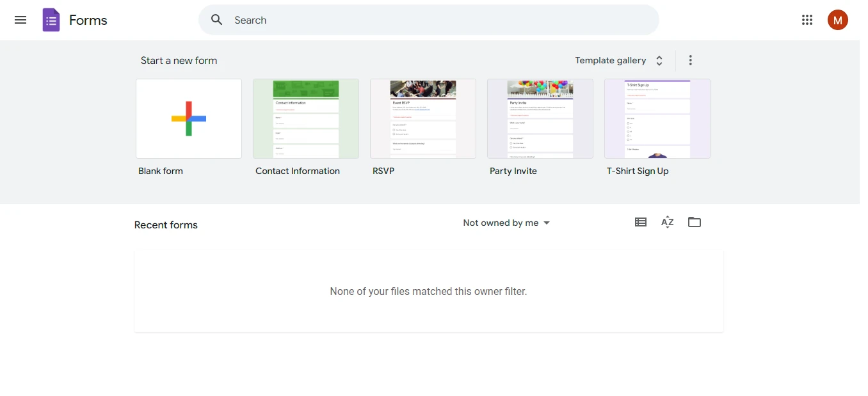Sort recent forms using the AZ sort icon
Viewport: 868px width, 396px height.
pos(667,222)
